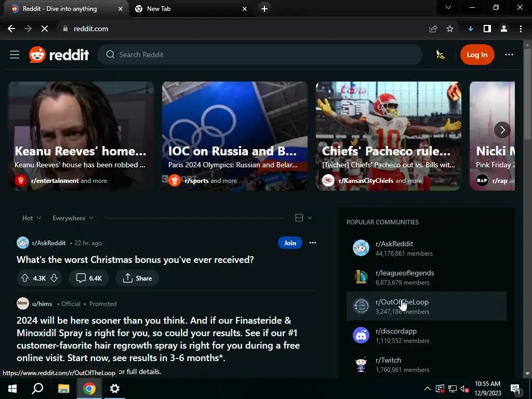Click the r/KansasCityChiefs team icon
The width and height of the screenshot is (532, 399).
[x=328, y=180]
